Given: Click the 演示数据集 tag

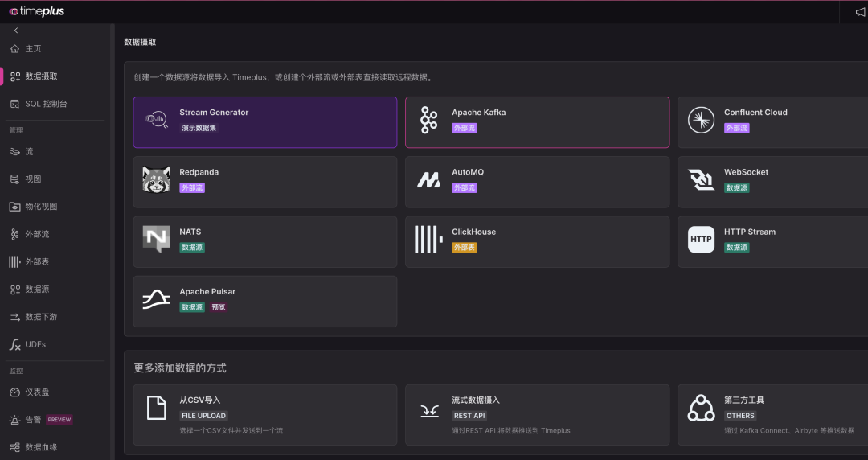Looking at the screenshot, I should (x=199, y=128).
